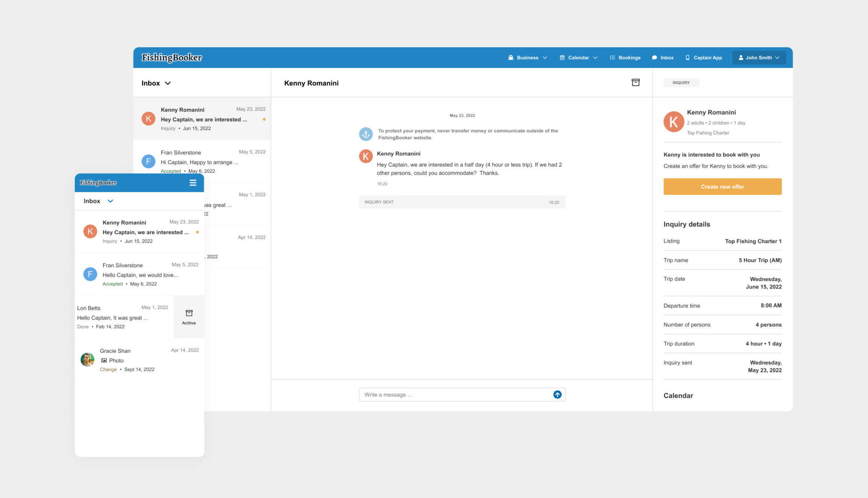868x498 pixels.
Task: Click the Inbox chat bubble icon
Action: click(x=654, y=57)
